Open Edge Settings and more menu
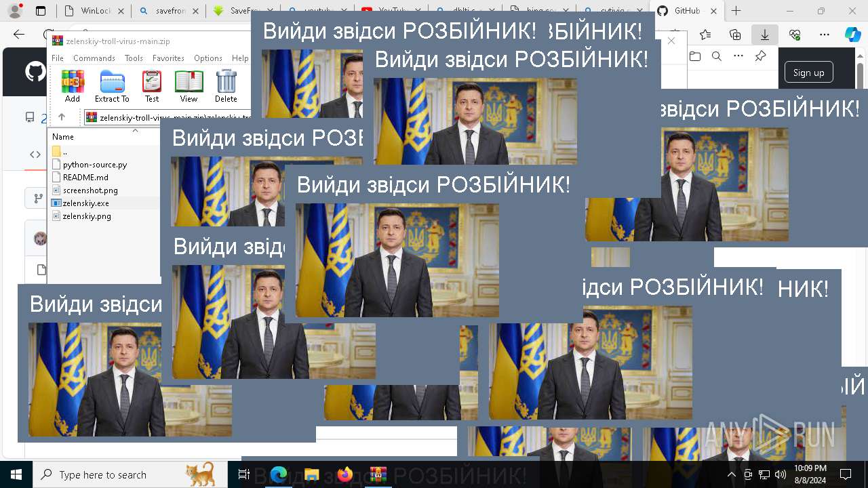The height and width of the screenshot is (488, 868). (825, 35)
